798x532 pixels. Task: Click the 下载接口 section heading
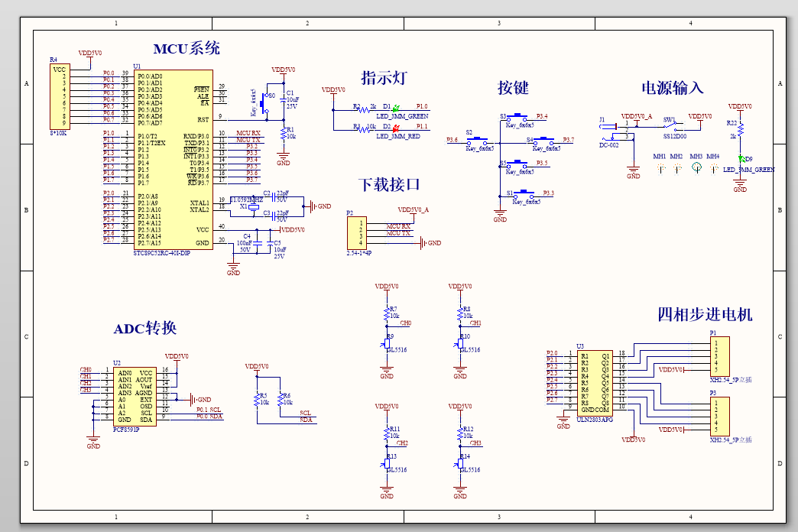pyautogui.click(x=389, y=184)
